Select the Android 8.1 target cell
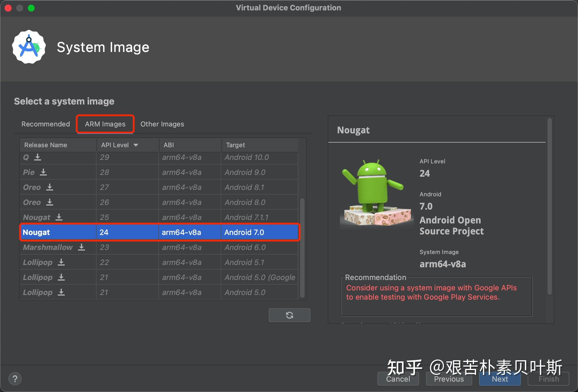Screen dimensions: 578x392 tap(260, 187)
